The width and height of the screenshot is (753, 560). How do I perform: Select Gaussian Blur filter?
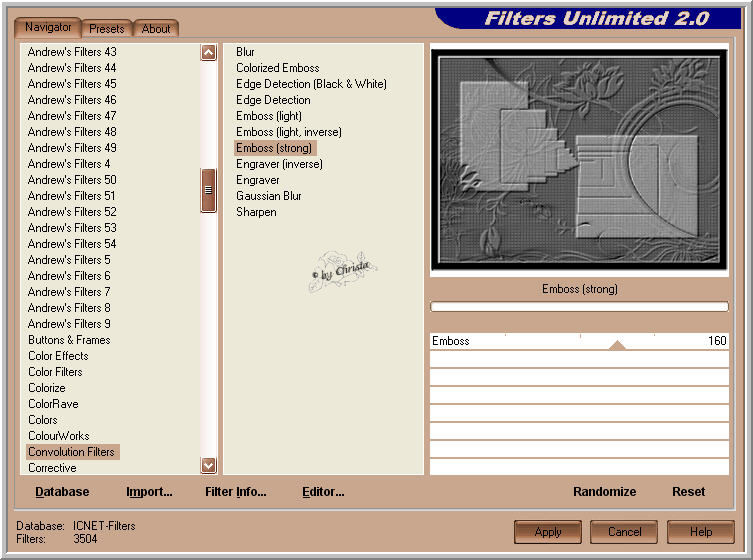268,196
